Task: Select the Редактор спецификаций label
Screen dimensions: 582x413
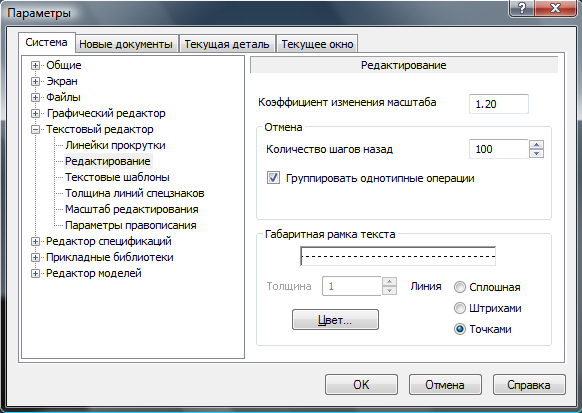Action: click(x=109, y=241)
